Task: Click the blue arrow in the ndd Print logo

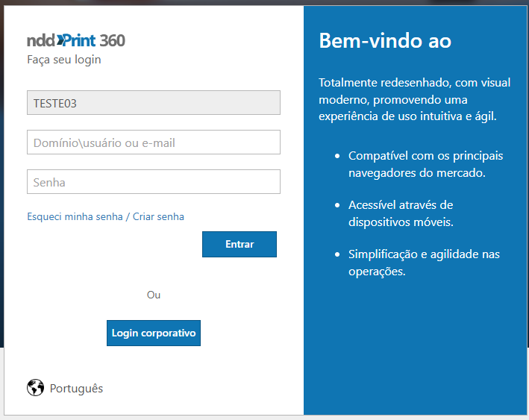Action: 60,40
